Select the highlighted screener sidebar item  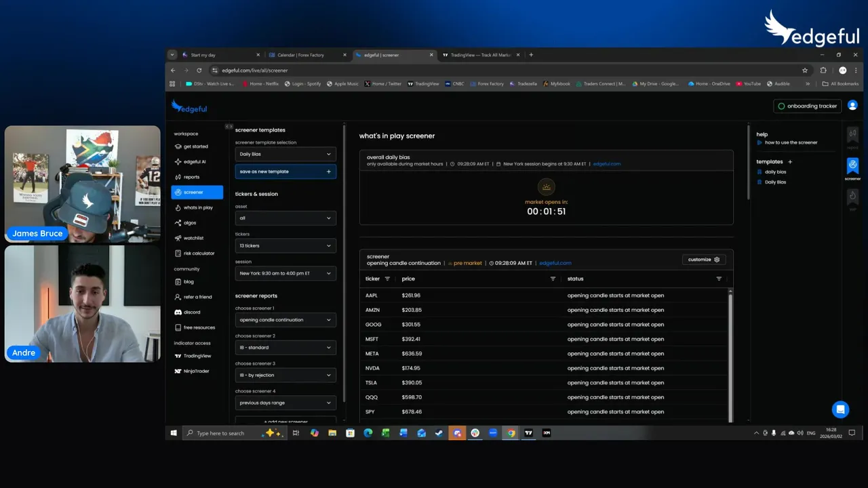point(197,192)
